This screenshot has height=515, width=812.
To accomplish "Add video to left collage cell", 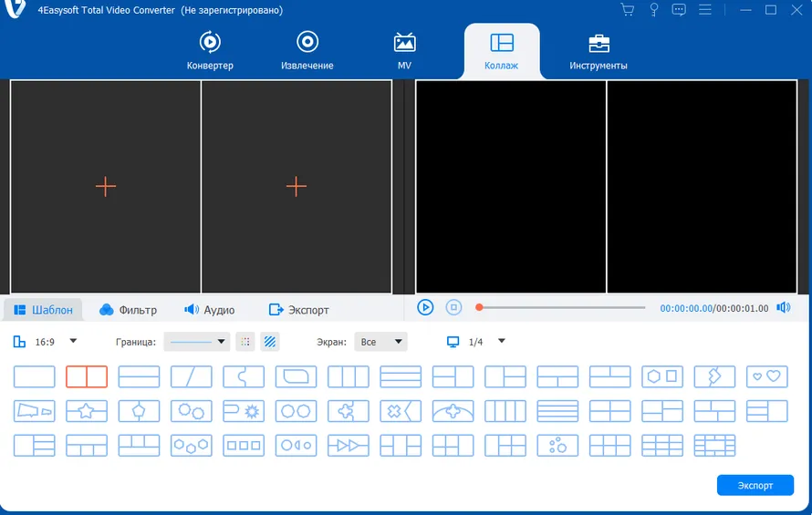I will coord(106,186).
